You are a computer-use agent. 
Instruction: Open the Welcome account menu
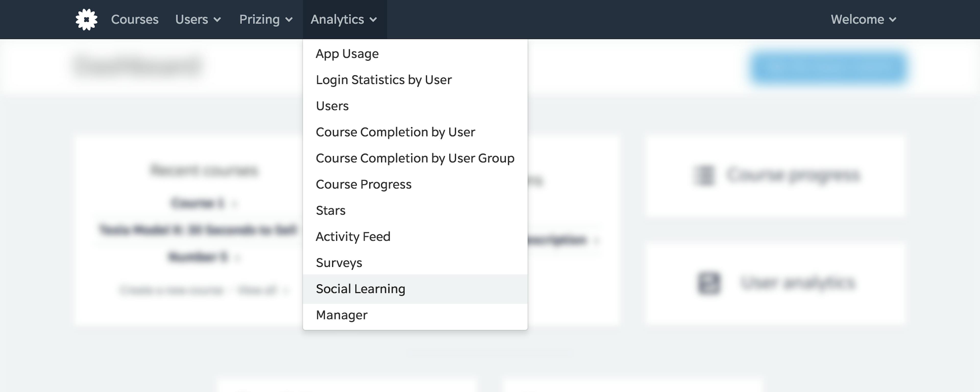[x=864, y=19]
